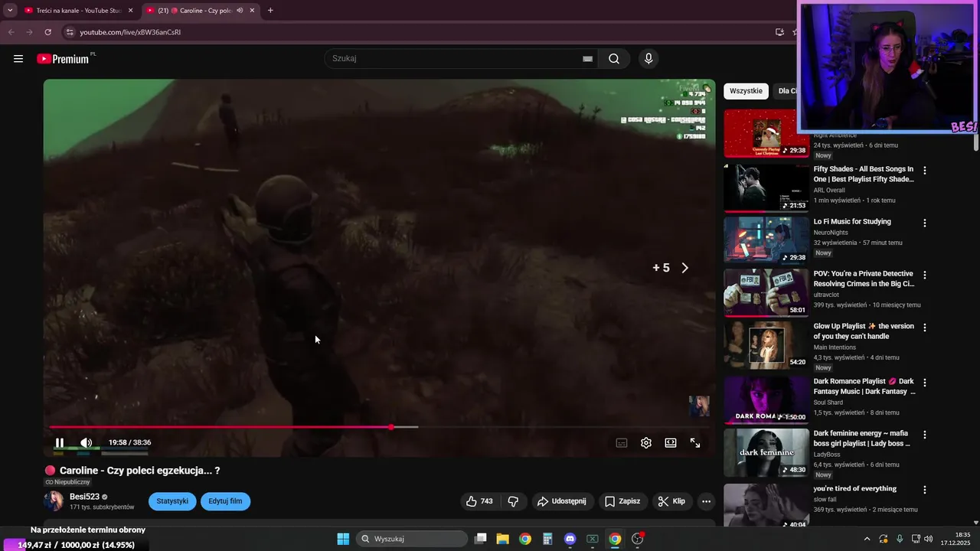Open player settings gear
The image size is (980, 551).
click(646, 442)
